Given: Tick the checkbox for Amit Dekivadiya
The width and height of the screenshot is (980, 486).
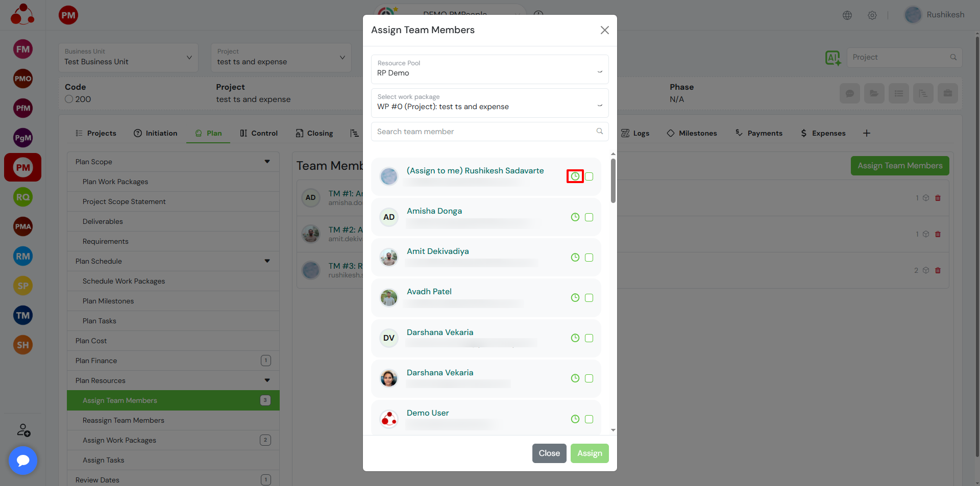Looking at the screenshot, I should tap(589, 258).
